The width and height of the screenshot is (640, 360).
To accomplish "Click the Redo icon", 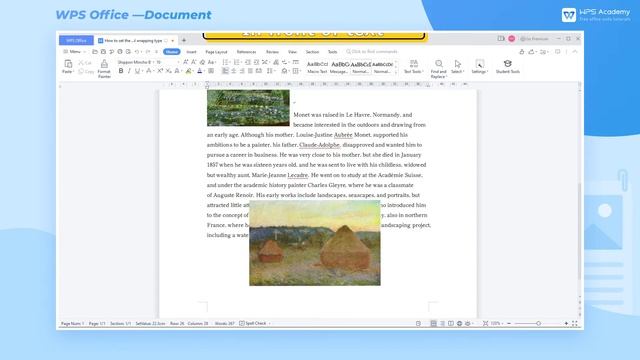I will pyautogui.click(x=148, y=52).
